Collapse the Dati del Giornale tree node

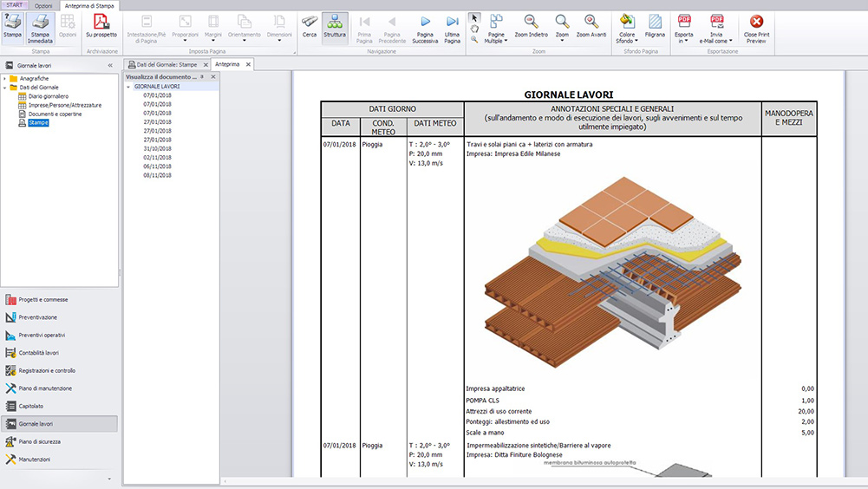pyautogui.click(x=5, y=88)
